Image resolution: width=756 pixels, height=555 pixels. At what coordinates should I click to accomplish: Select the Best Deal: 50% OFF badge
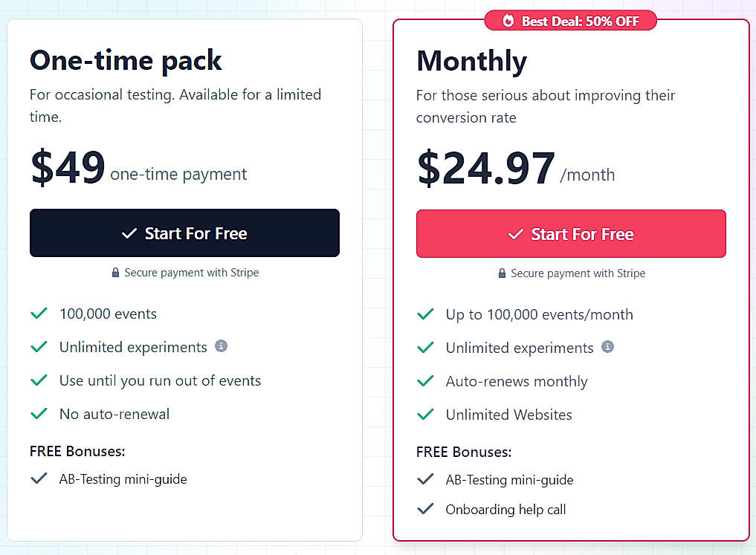(571, 21)
